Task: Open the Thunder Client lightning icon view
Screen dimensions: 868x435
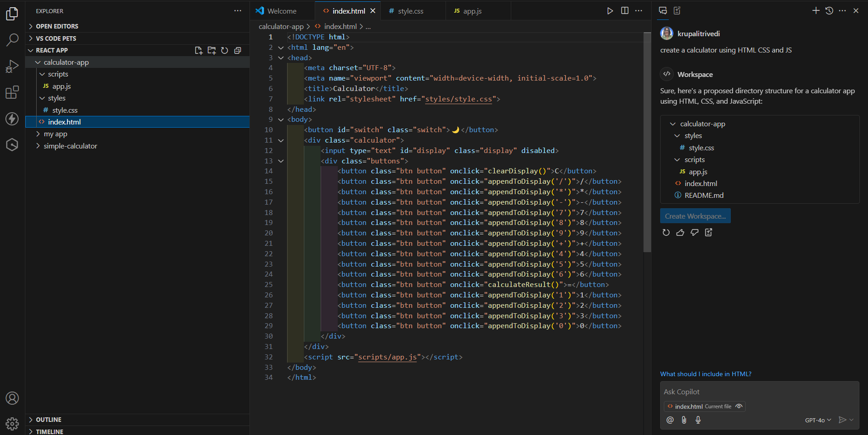Action: (x=12, y=119)
